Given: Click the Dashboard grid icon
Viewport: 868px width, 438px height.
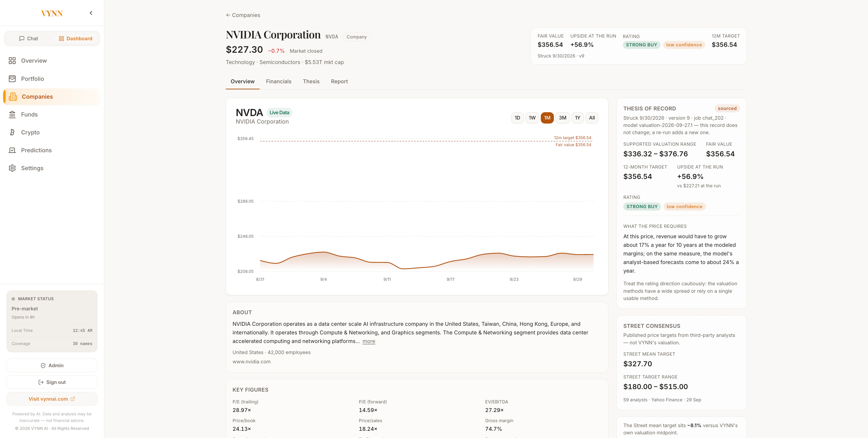Looking at the screenshot, I should [x=61, y=38].
